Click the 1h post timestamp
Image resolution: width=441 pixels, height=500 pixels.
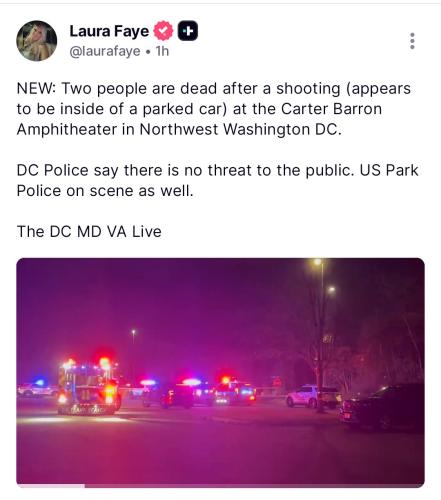pyautogui.click(x=162, y=51)
